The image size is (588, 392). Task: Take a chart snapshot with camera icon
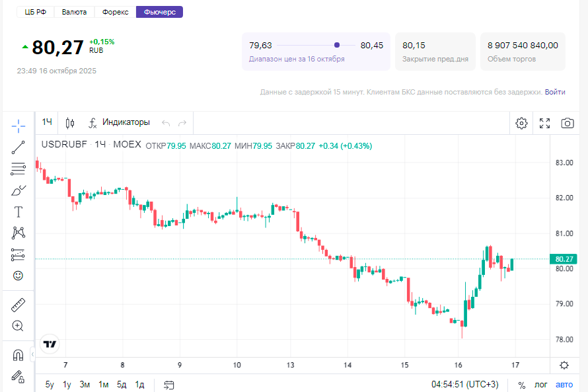tap(567, 123)
